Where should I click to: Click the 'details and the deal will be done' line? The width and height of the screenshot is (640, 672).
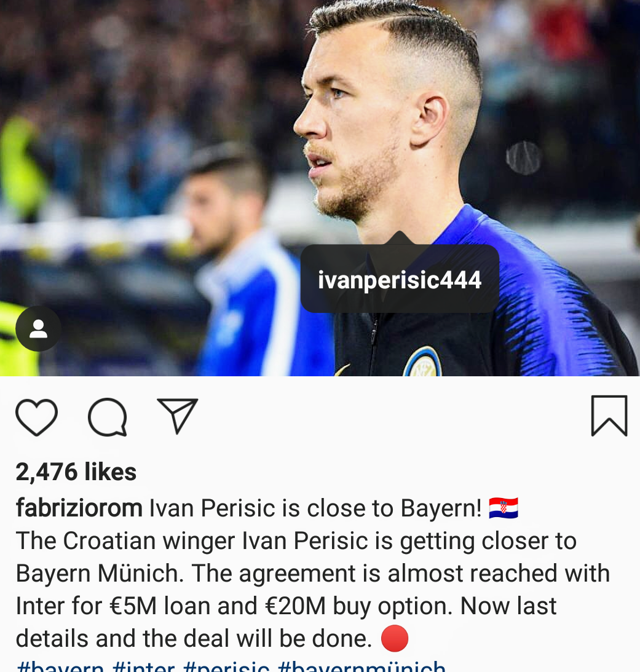194,639
